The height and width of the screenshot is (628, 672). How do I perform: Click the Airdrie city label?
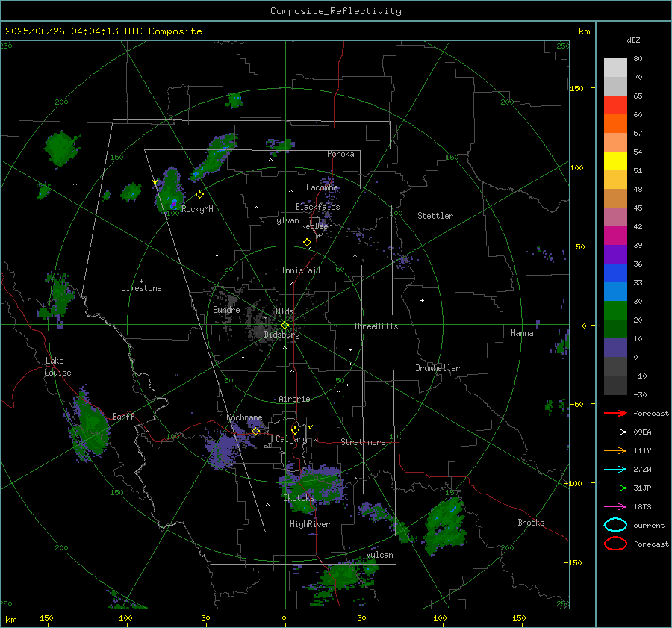(294, 399)
